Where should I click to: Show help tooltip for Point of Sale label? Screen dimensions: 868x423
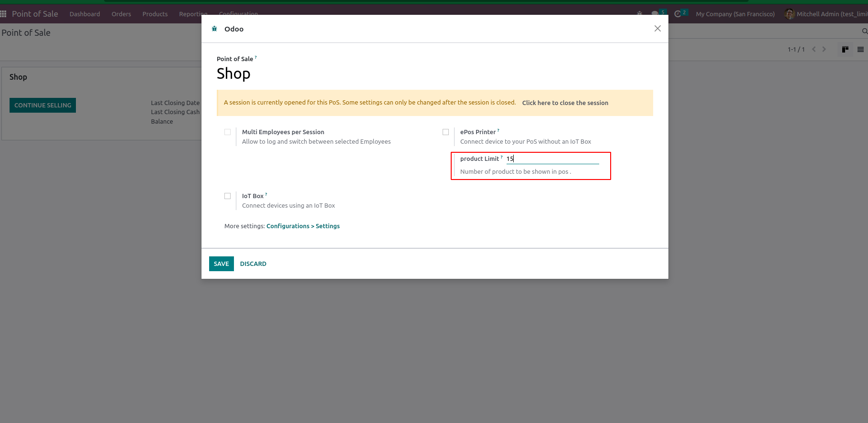[256, 57]
